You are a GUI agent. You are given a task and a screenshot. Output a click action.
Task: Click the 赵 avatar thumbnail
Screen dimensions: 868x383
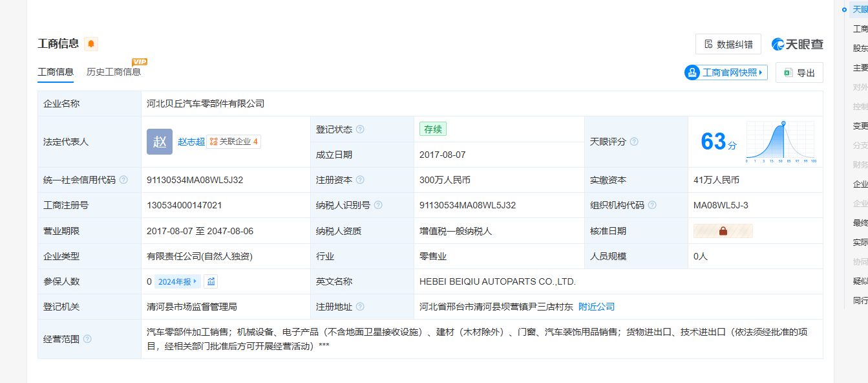160,142
